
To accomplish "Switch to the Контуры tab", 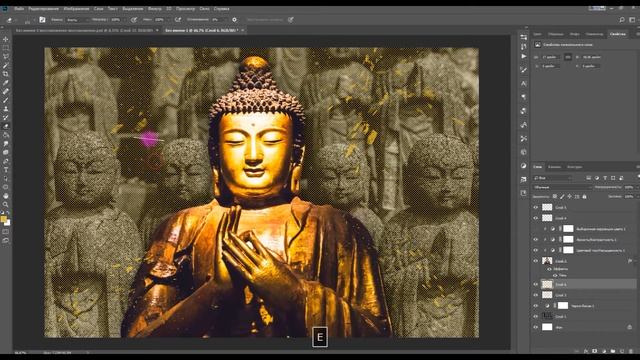I will coord(574,167).
